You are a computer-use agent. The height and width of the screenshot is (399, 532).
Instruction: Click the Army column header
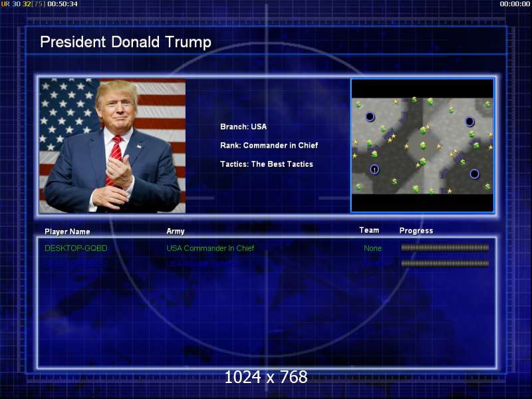176,231
